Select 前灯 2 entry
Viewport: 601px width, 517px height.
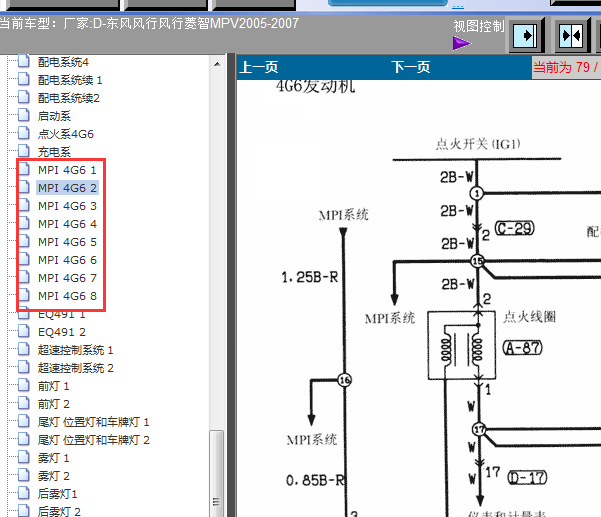pos(54,404)
